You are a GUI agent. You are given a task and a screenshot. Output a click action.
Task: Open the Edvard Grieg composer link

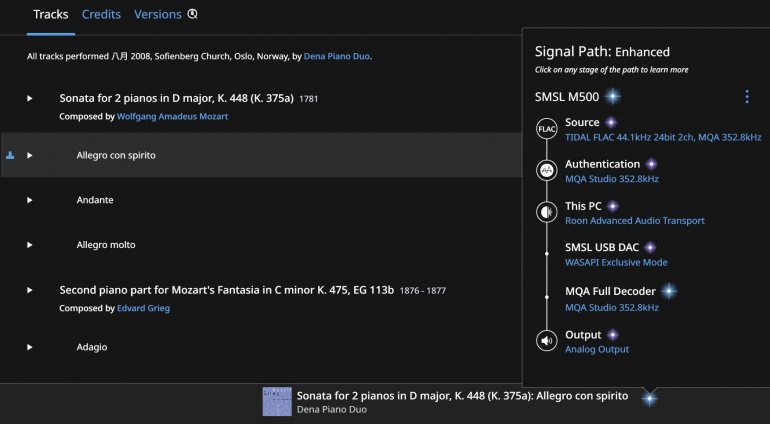point(143,308)
